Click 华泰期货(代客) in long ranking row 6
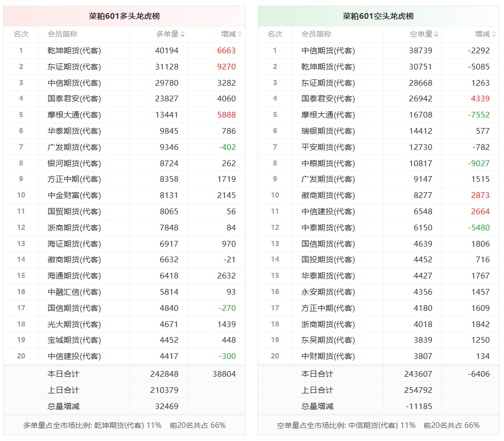 pyautogui.click(x=74, y=131)
